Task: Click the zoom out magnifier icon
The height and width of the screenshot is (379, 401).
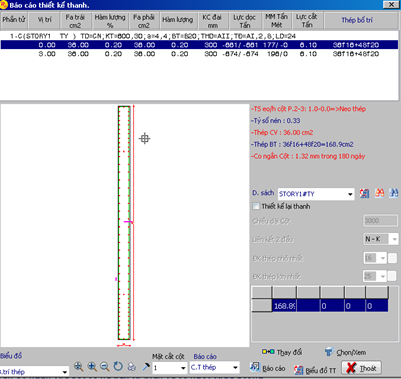Action: 105,367
